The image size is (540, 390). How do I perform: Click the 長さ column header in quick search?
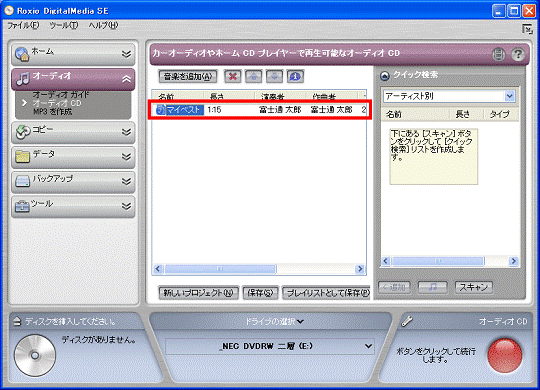click(466, 114)
